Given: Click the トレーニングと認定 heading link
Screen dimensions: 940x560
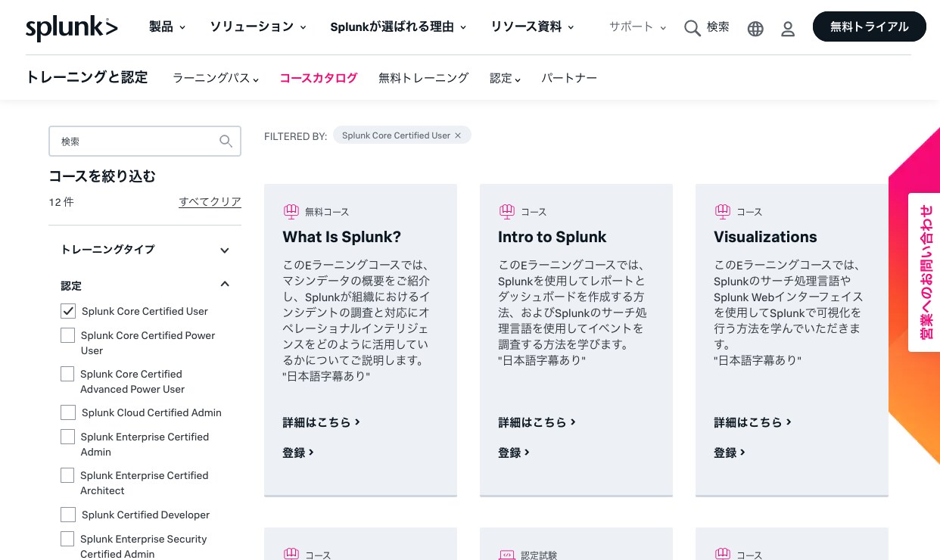Looking at the screenshot, I should click(x=87, y=77).
